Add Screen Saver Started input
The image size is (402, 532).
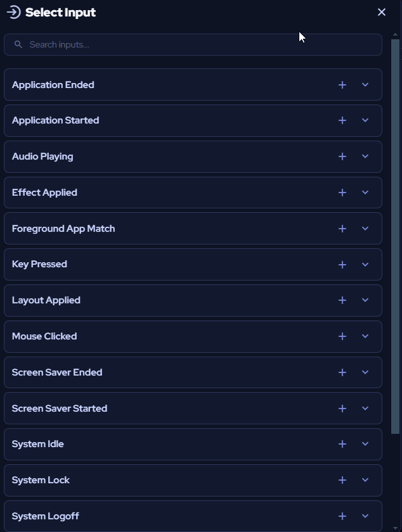pyautogui.click(x=342, y=408)
